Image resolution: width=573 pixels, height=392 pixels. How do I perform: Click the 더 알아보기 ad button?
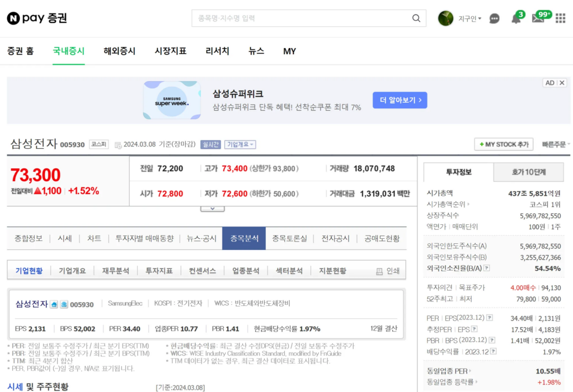tap(400, 100)
